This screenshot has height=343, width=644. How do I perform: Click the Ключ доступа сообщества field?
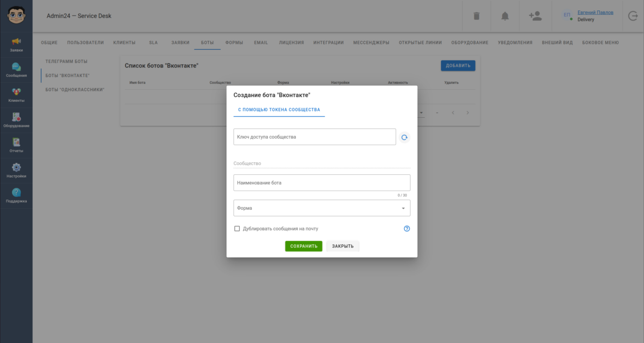pyautogui.click(x=314, y=137)
